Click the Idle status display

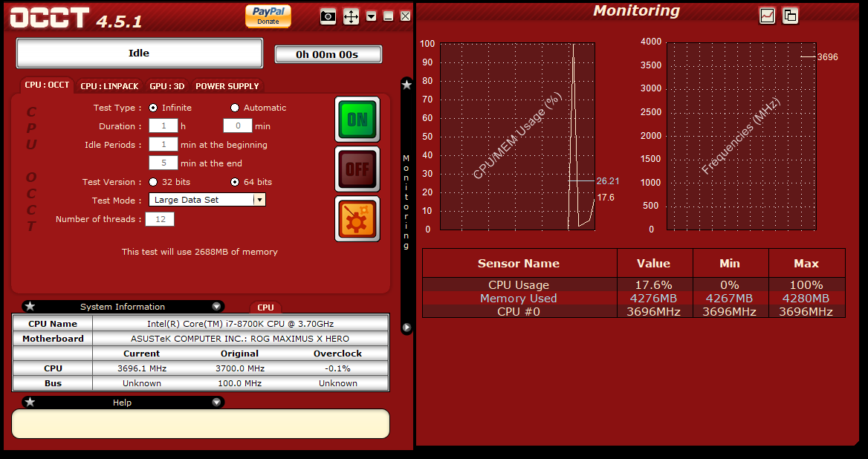pos(140,53)
